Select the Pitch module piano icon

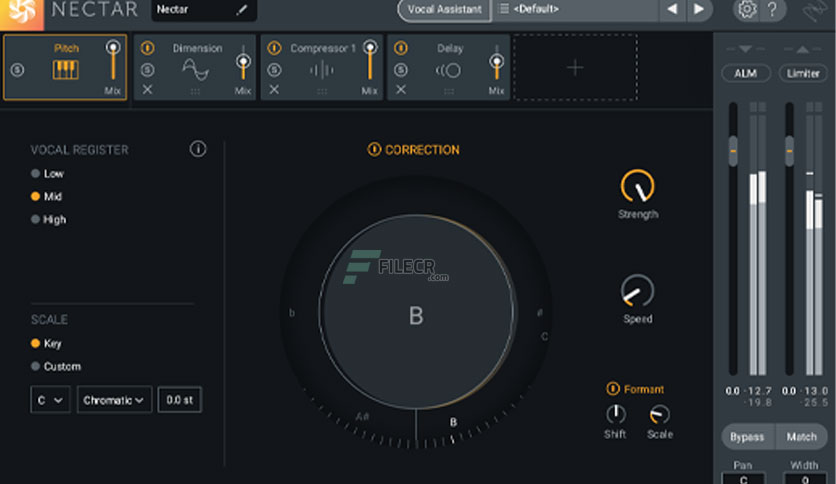pos(66,70)
